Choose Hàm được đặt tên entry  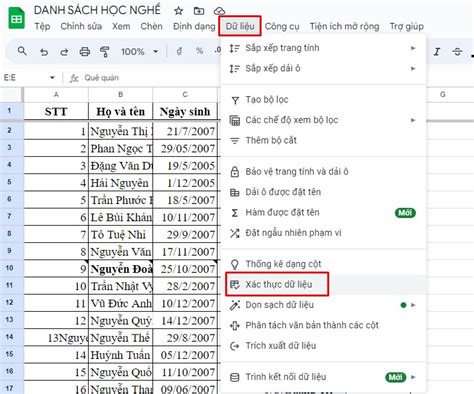323,213
